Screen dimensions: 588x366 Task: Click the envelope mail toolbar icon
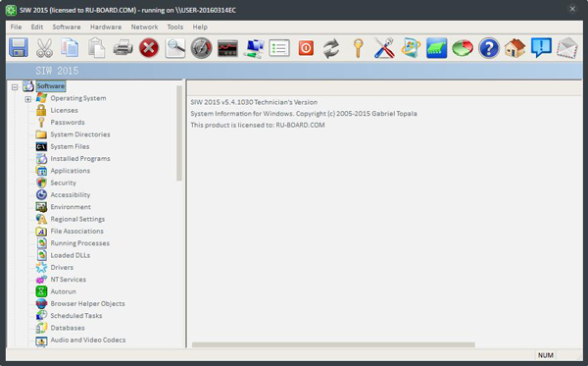(x=567, y=48)
